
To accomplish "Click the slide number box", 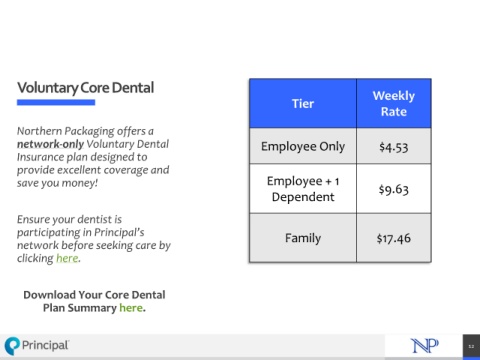I will (471, 347).
